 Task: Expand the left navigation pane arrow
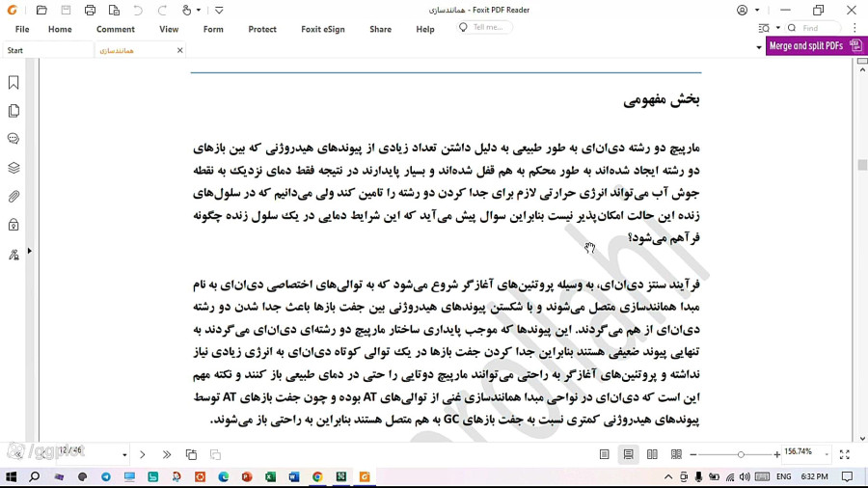[x=29, y=251]
